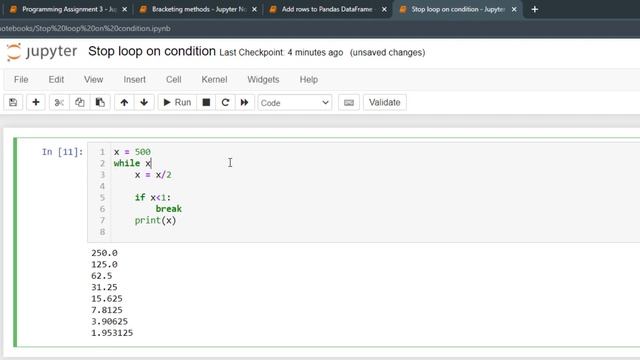
Task: Click the unsaved changes indicator text
Action: [387, 53]
